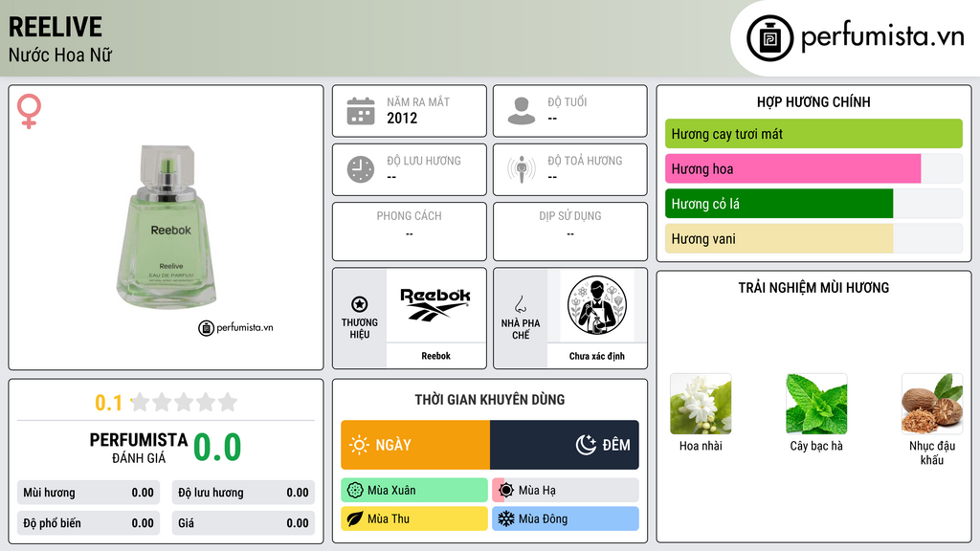980x551 pixels.
Task: Click the Độ lưu hương score row
Action: [243, 493]
